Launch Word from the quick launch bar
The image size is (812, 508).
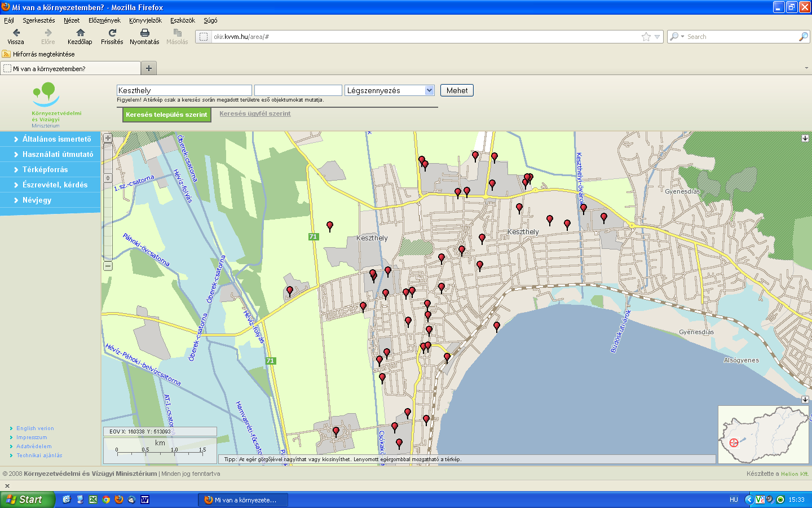tap(145, 500)
